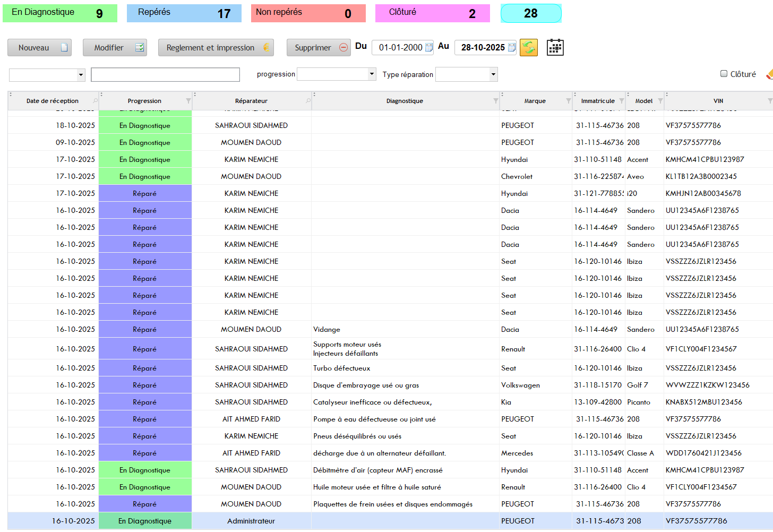The height and width of the screenshot is (532, 773).
Task: Expand the progression dropdown
Action: pyautogui.click(x=372, y=74)
